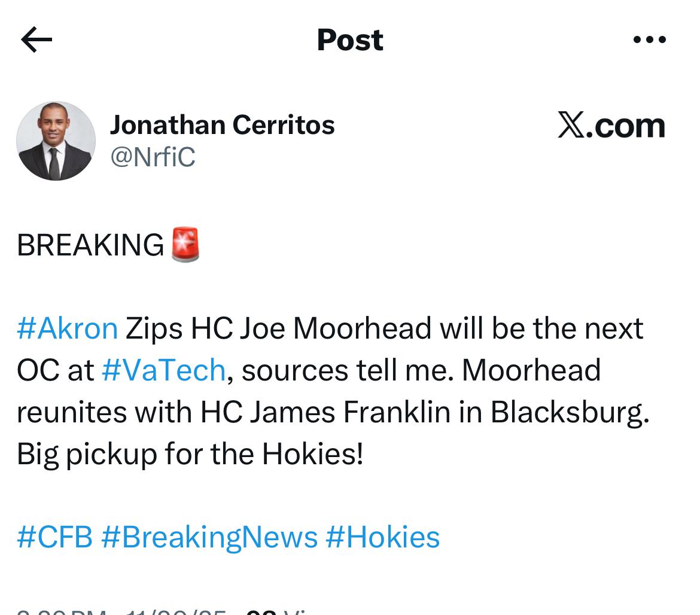Select the #BreakingNews hashtag
The width and height of the screenshot is (700, 615).
coord(209,537)
